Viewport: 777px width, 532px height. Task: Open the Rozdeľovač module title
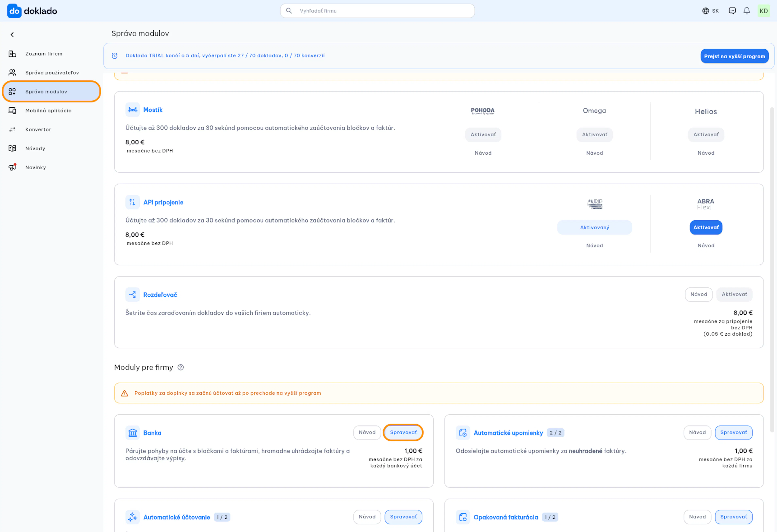[x=160, y=295]
